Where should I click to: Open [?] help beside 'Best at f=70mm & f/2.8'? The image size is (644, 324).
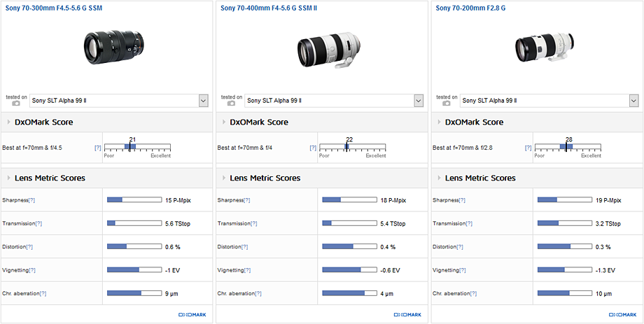[x=528, y=148]
